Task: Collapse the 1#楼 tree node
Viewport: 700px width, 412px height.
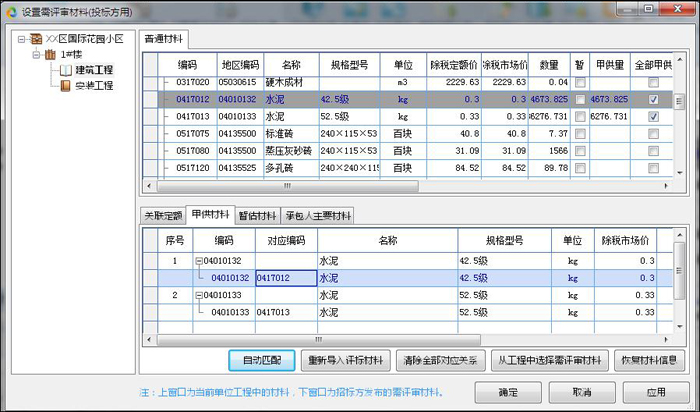Action: [36, 55]
